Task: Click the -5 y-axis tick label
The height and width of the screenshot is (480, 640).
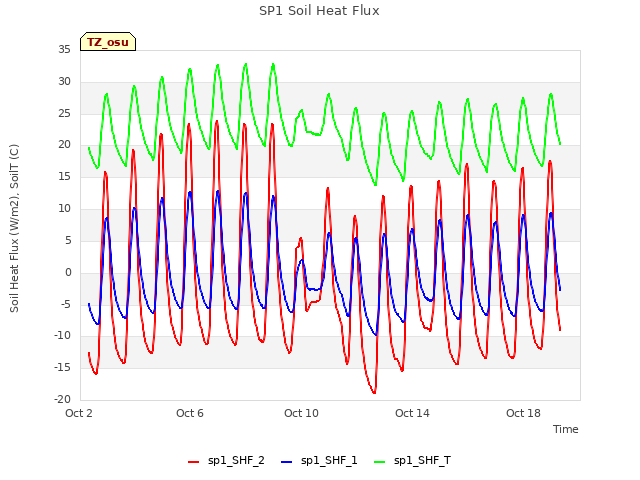Action: 65,304
